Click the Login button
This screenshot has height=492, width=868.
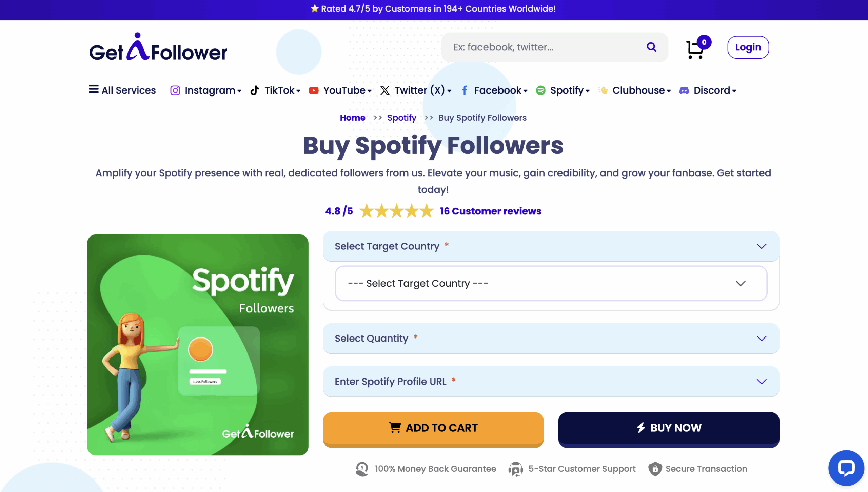748,47
